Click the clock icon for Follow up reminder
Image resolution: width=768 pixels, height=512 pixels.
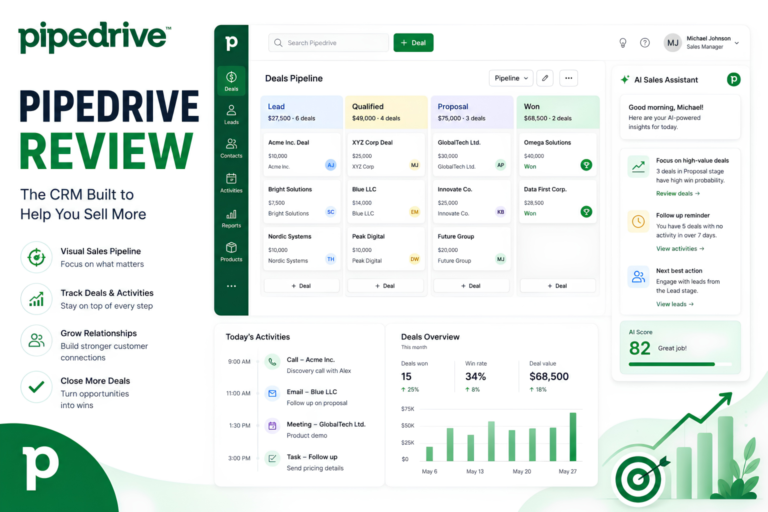[638, 222]
